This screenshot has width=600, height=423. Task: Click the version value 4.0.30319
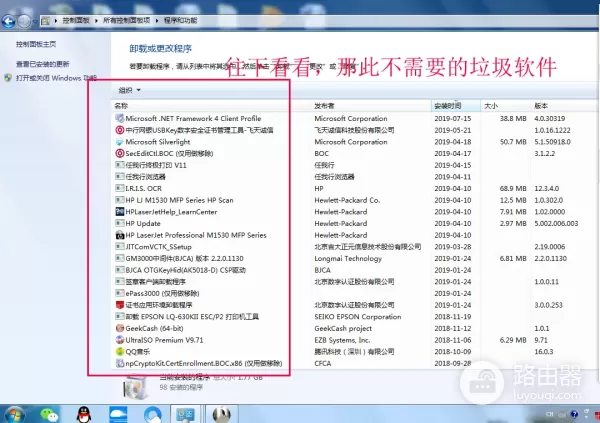point(549,118)
